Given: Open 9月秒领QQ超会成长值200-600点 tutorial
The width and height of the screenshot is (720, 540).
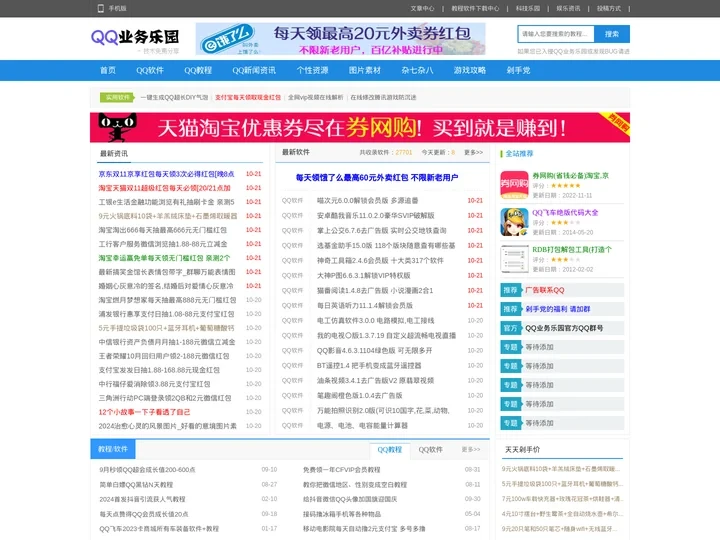Looking at the screenshot, I should tap(147, 470).
